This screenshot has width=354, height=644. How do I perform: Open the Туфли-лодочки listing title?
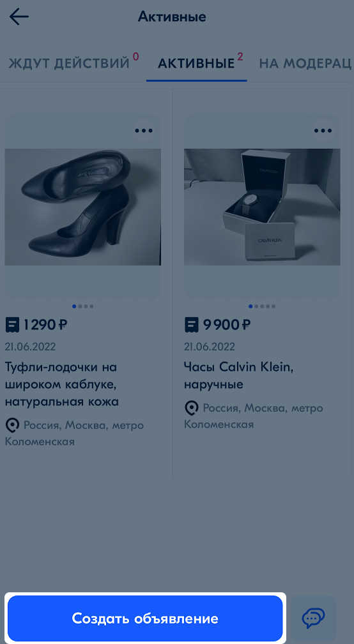pos(62,384)
